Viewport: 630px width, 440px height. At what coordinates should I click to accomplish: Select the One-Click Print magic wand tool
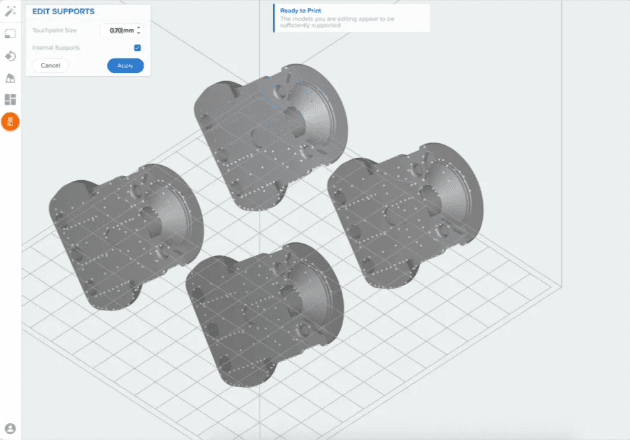coord(10,11)
